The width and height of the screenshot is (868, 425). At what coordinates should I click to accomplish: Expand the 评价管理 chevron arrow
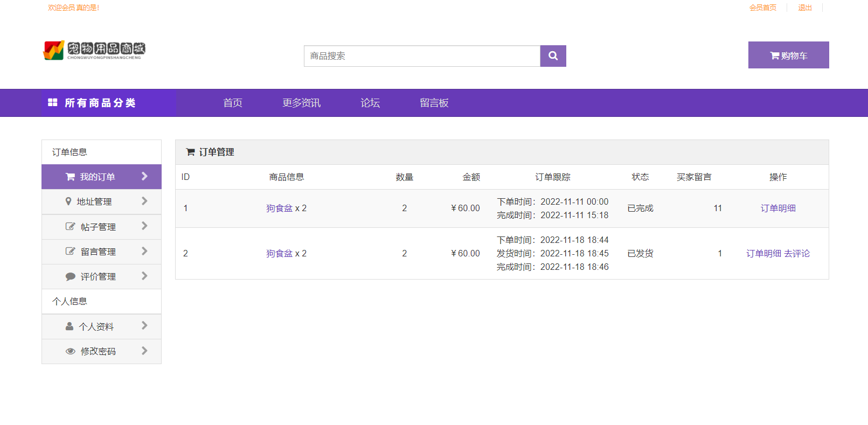[x=144, y=276]
